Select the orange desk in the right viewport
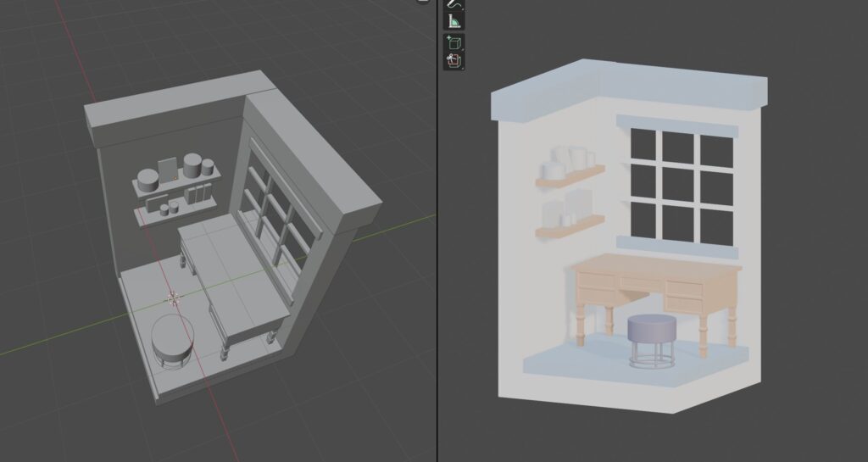The width and height of the screenshot is (868, 462). (x=657, y=276)
